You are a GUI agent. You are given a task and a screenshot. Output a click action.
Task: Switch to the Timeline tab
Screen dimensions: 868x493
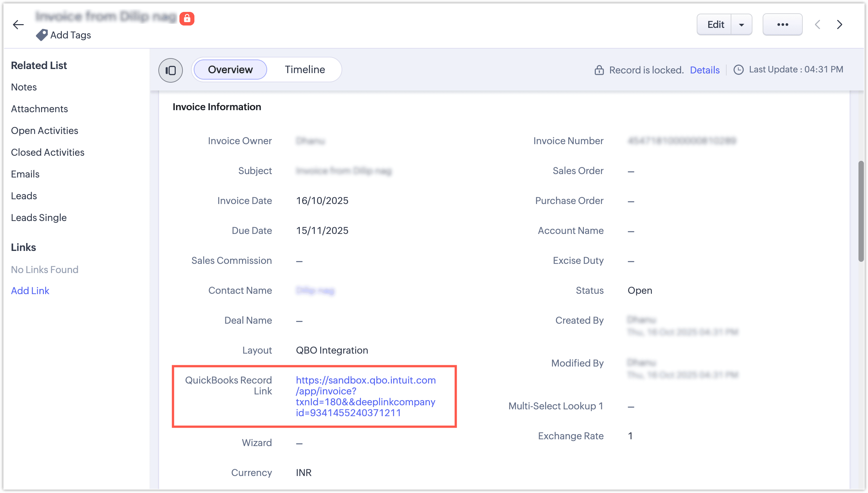pyautogui.click(x=305, y=70)
